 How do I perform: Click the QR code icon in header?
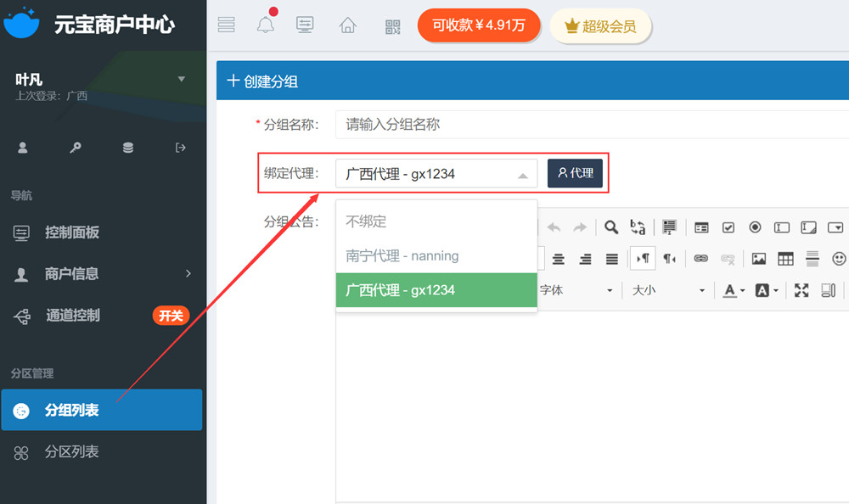coord(392,25)
